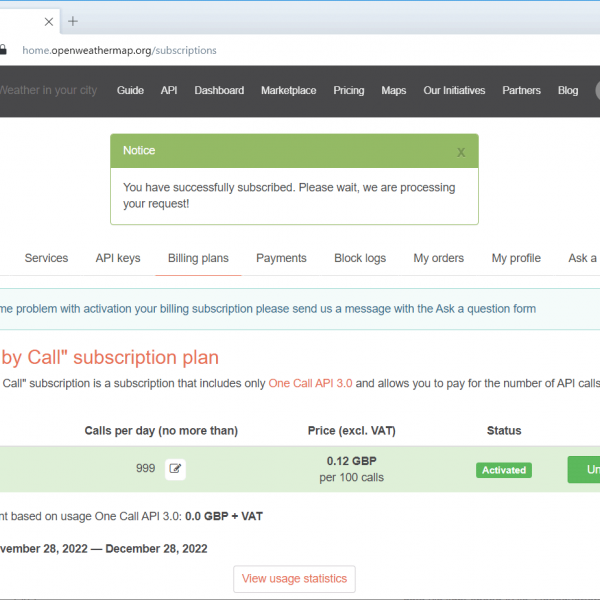
Task: Edit the calls per day limit
Action: [x=175, y=468]
